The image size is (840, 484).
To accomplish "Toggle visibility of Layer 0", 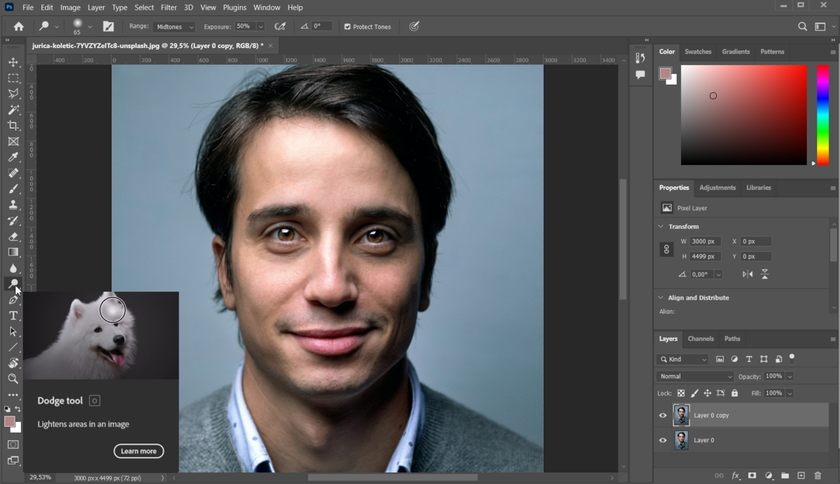I will click(662, 440).
